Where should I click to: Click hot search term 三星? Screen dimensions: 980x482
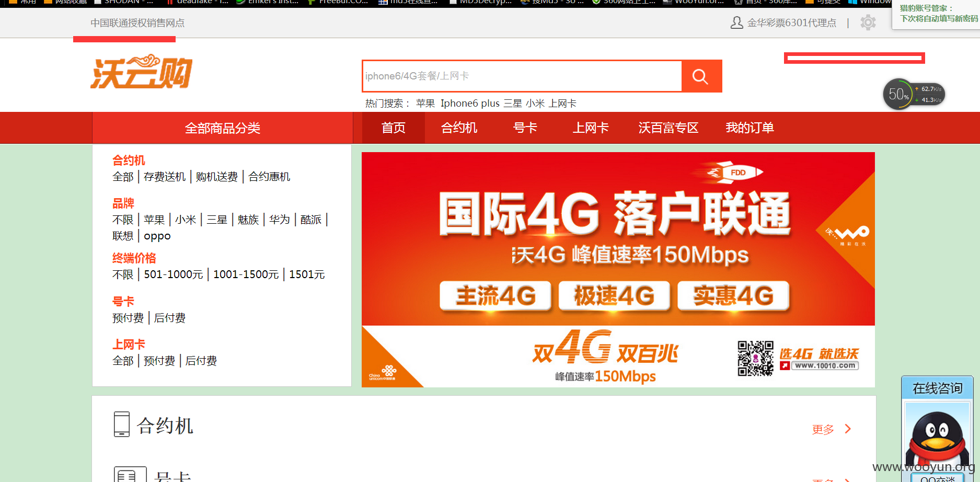pyautogui.click(x=513, y=104)
